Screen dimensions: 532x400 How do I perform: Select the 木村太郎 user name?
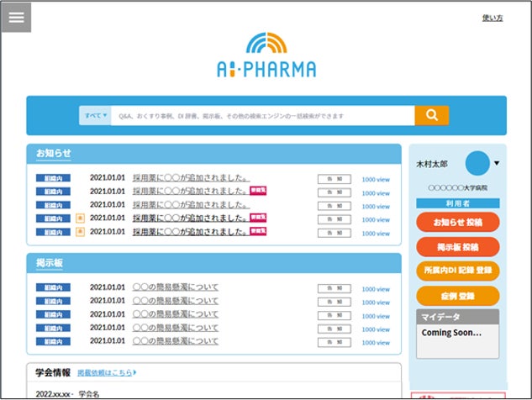click(432, 164)
